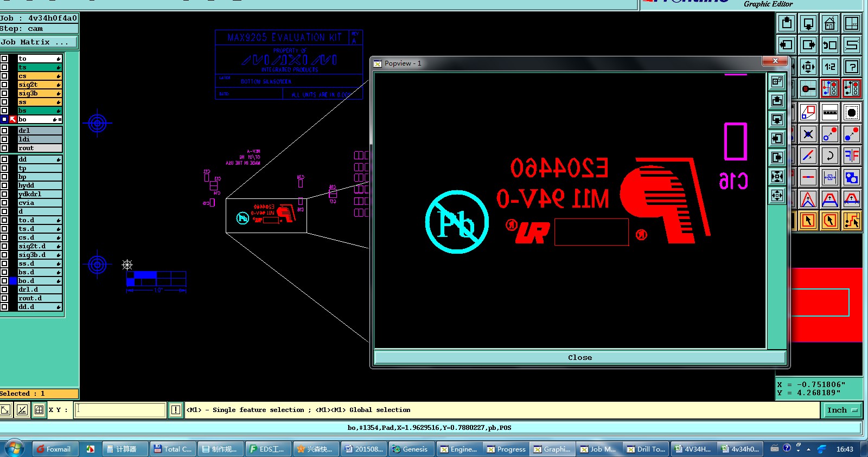Click Popview zoom-out arrows icon
Viewport: 868px width, 457px height.
click(x=777, y=195)
